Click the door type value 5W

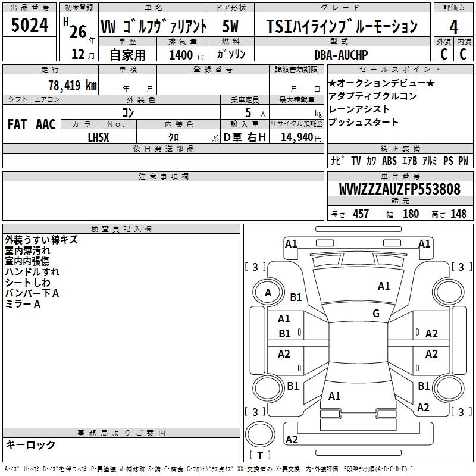click(230, 26)
